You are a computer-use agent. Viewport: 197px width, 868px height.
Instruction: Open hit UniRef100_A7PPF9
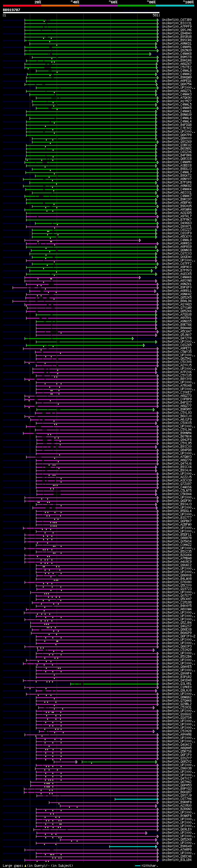177,26
